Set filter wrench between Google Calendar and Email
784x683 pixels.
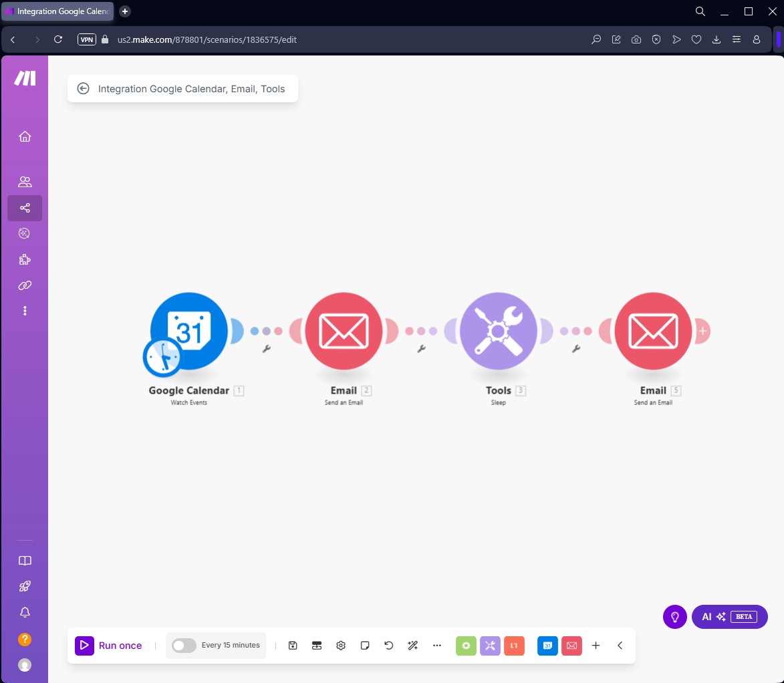coord(267,349)
